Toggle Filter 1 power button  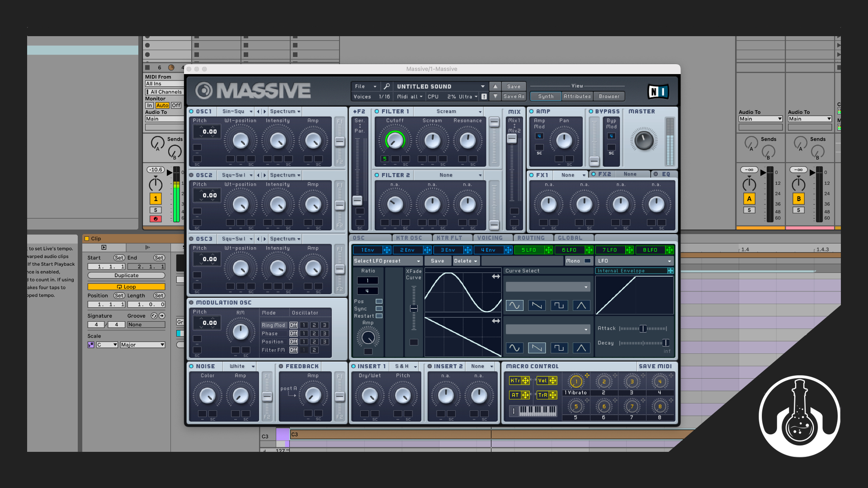(x=377, y=112)
